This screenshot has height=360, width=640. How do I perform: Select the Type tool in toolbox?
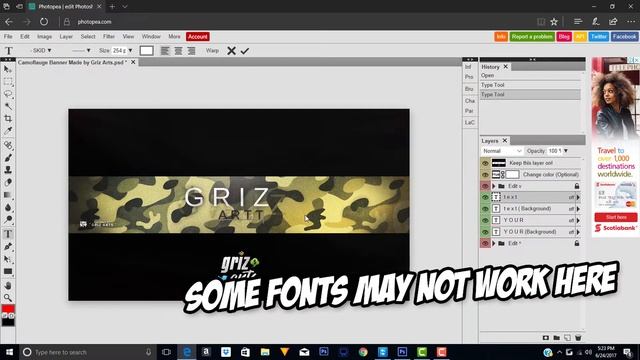click(x=8, y=234)
